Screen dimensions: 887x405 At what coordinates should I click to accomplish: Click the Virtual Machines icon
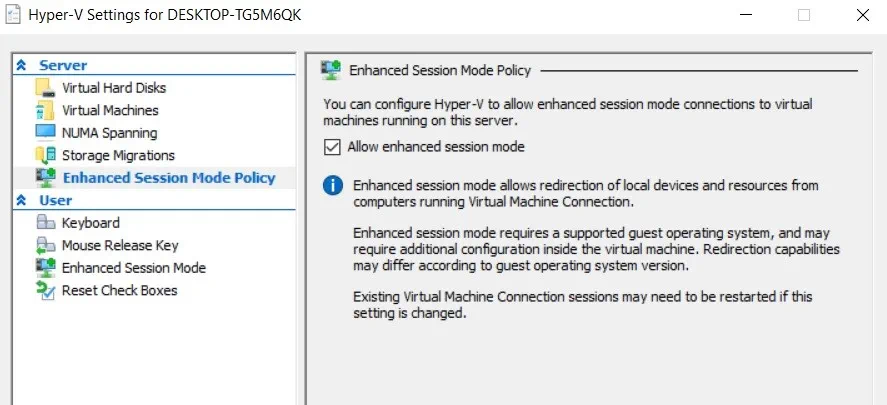(45, 110)
